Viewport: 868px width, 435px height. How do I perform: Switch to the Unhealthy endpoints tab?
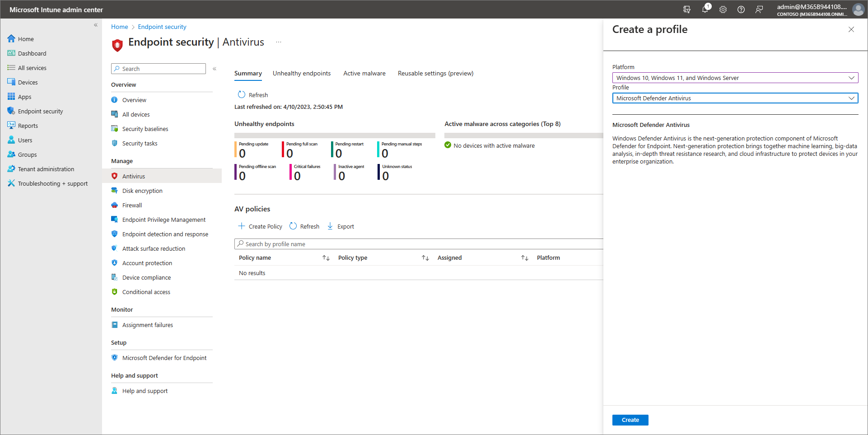click(x=301, y=73)
